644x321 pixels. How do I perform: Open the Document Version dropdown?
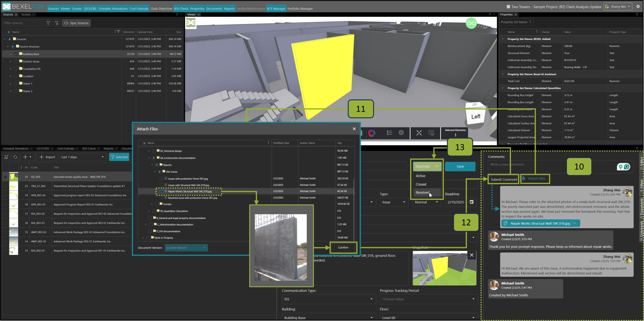pos(186,248)
